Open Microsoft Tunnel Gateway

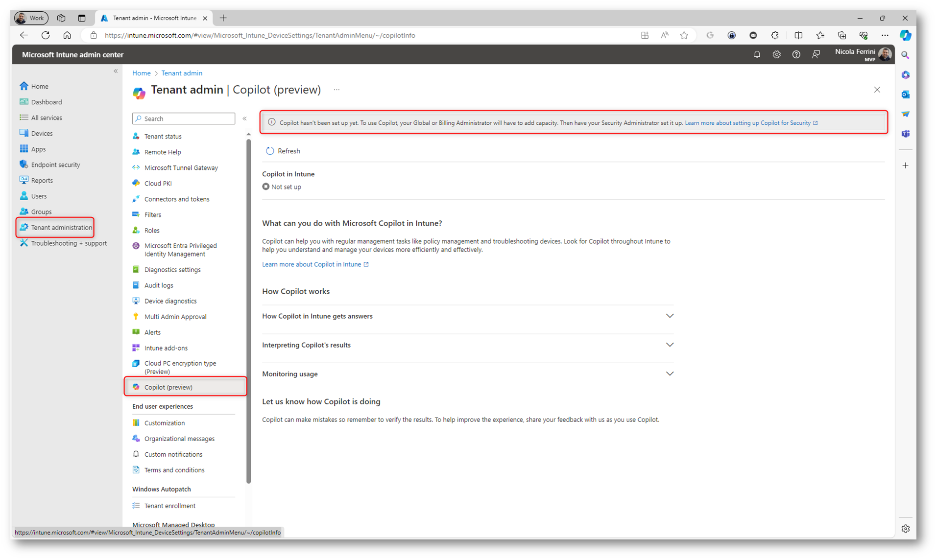(x=181, y=167)
